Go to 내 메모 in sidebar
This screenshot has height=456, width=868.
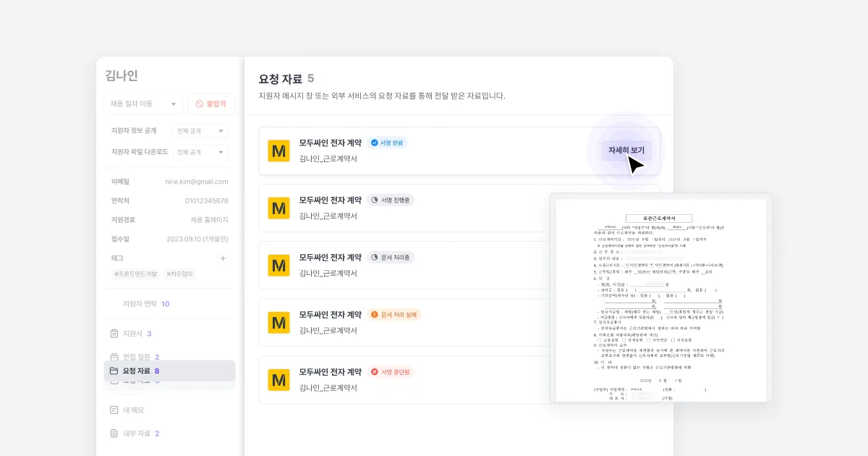tap(133, 410)
